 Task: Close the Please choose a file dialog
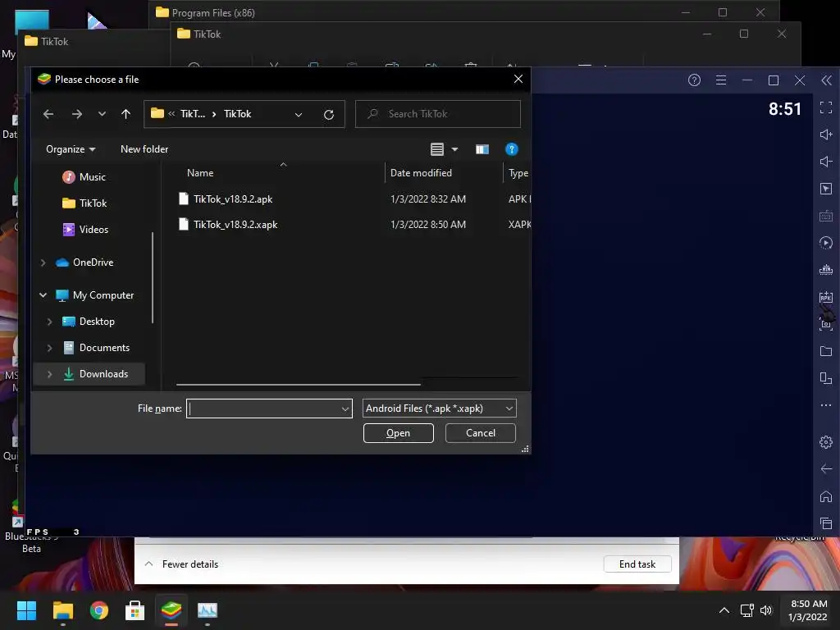click(x=518, y=80)
